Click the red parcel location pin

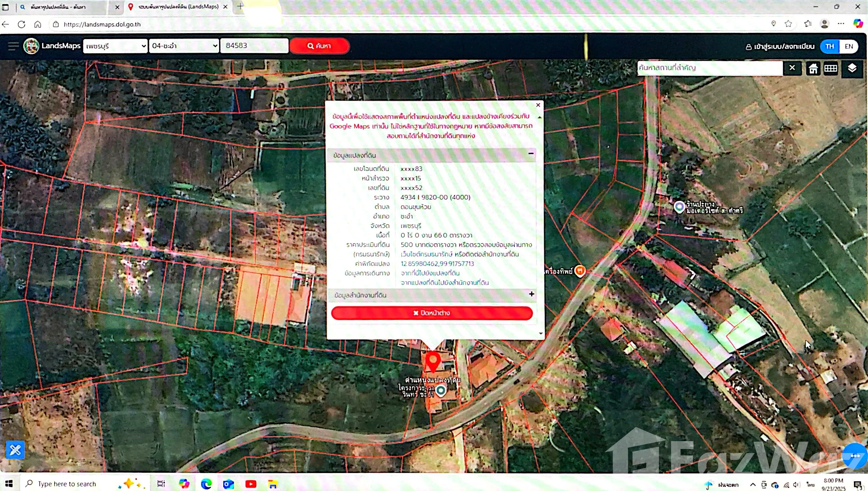433,361
